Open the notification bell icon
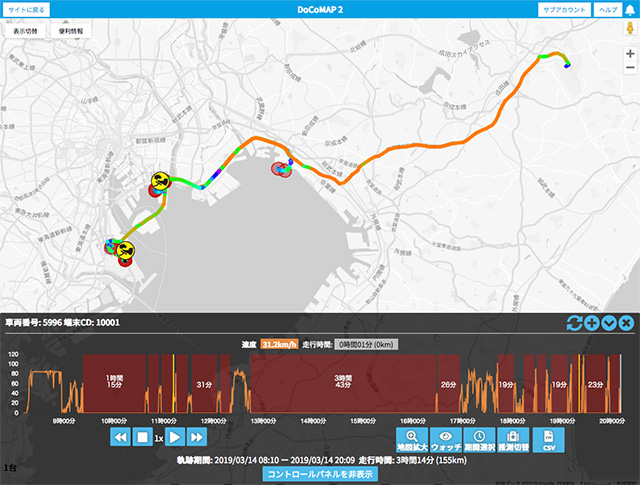Viewport: 640px width, 485px height. click(630, 9)
